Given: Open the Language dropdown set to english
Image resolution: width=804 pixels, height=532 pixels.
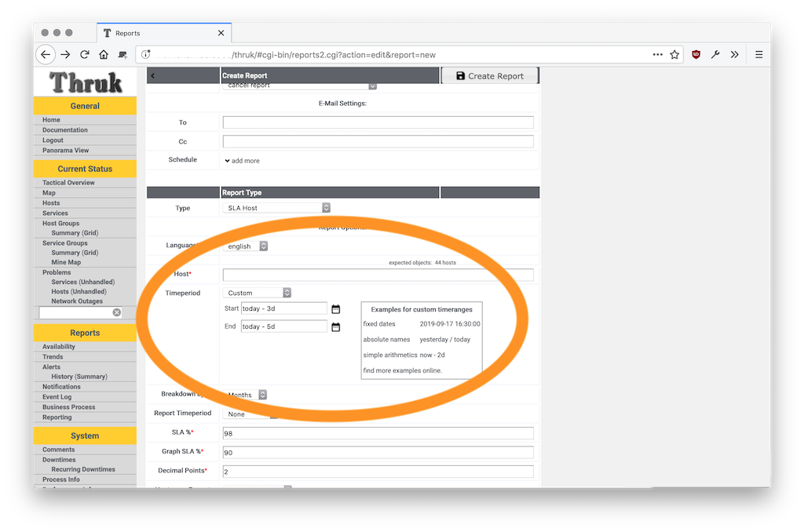Looking at the screenshot, I should (x=246, y=246).
